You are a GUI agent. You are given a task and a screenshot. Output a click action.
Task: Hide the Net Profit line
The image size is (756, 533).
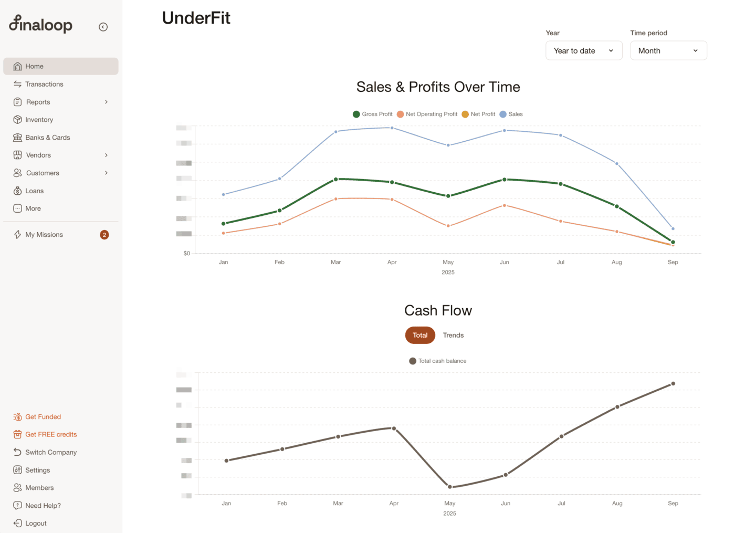click(478, 114)
